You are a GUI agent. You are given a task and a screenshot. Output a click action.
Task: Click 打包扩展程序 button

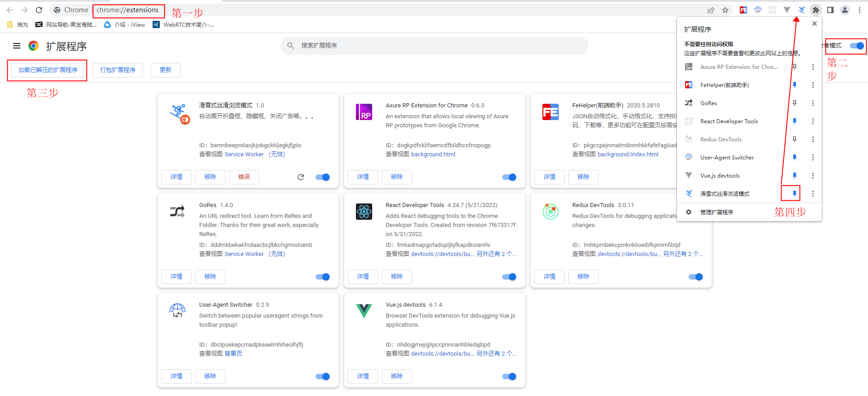(118, 70)
